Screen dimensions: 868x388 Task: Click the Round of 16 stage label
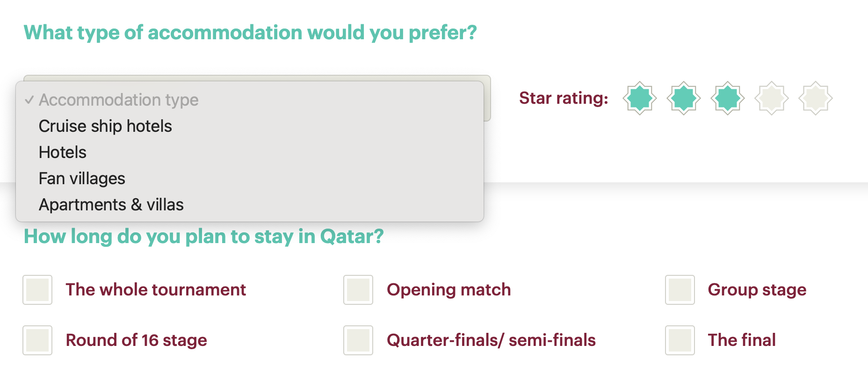click(x=136, y=340)
